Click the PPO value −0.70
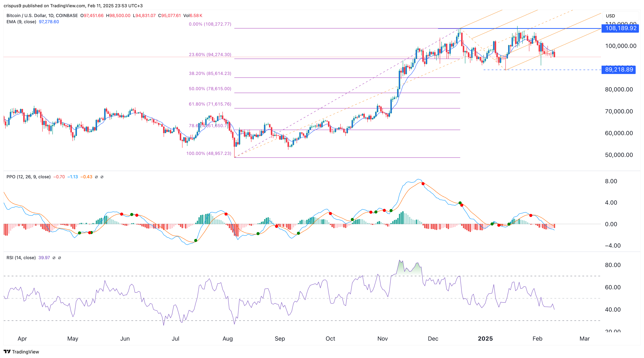This screenshot has width=644, height=358. 59,177
